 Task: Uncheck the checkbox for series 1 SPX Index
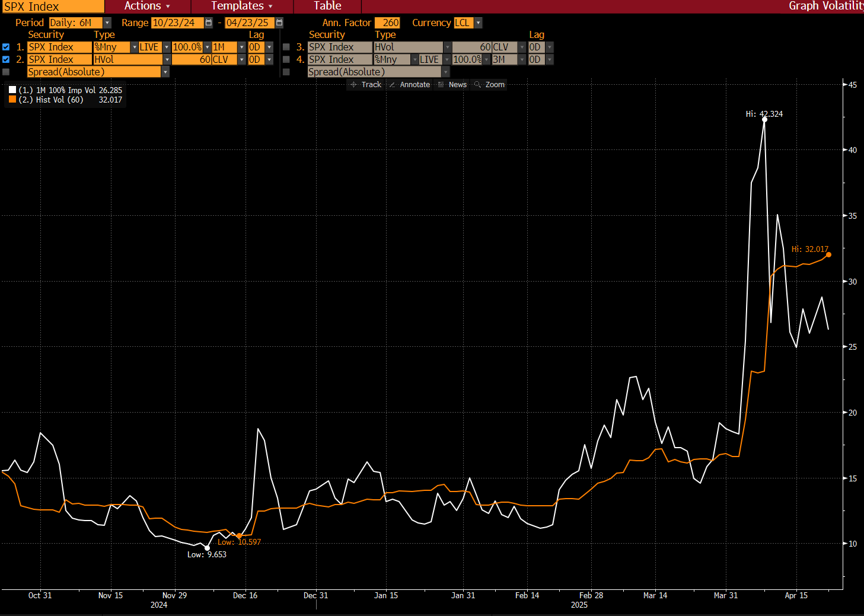6,47
